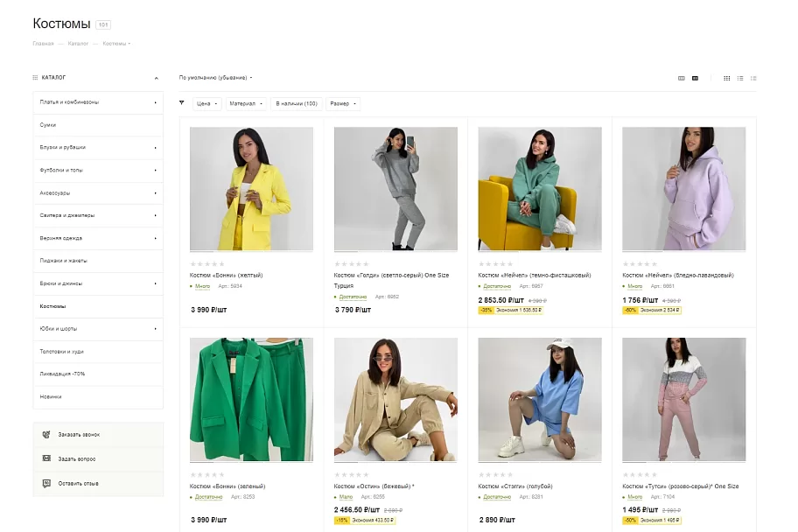The height and width of the screenshot is (532, 798).
Task: Open the green Бонни suit thumbnail
Action: [251, 400]
